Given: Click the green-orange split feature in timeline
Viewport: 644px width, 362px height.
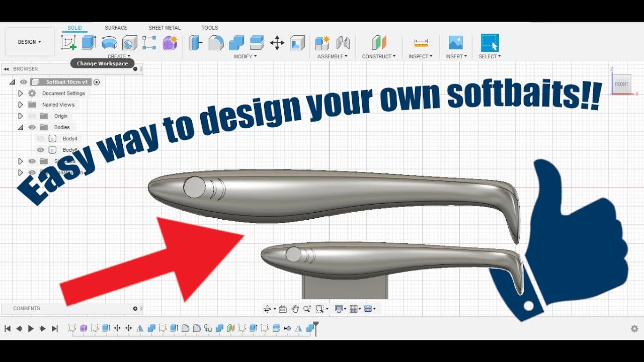Looking at the screenshot, I should pos(230,328).
